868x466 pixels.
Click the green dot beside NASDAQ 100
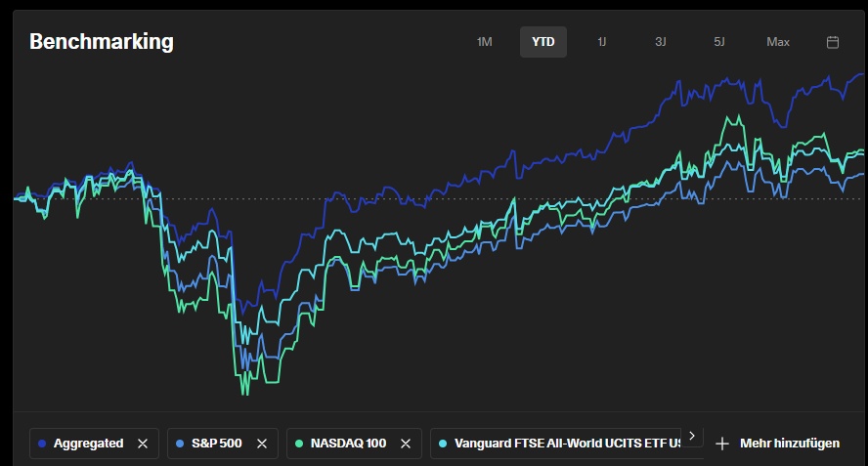click(299, 444)
